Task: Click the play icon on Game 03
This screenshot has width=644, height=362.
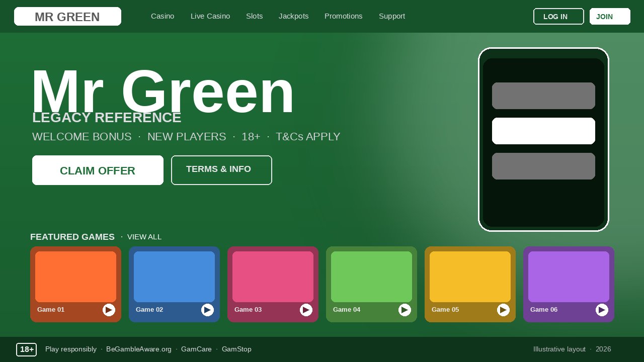Action: (306, 310)
